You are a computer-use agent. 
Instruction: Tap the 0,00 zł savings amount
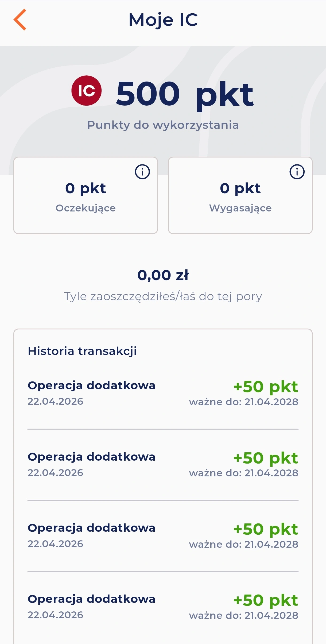click(163, 275)
